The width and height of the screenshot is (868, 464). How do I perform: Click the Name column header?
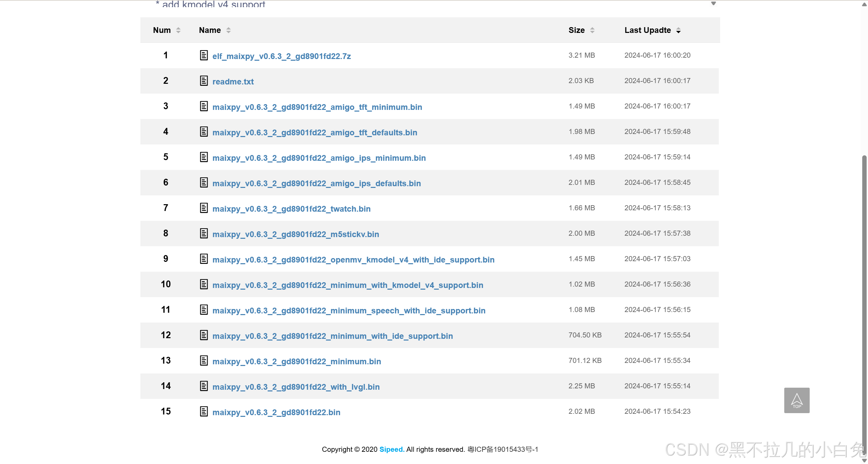pyautogui.click(x=210, y=30)
